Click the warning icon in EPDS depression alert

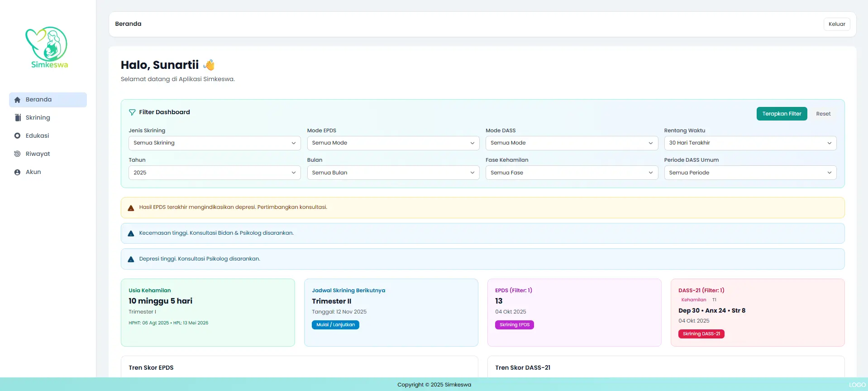tap(131, 208)
